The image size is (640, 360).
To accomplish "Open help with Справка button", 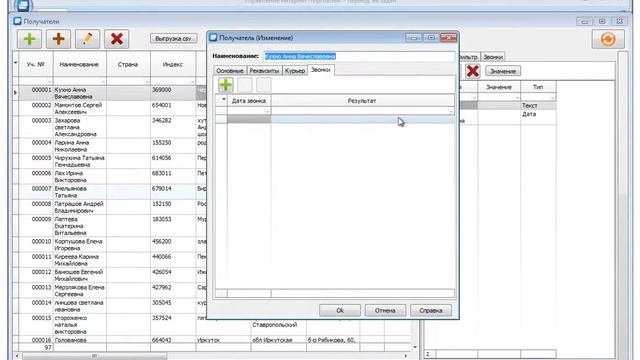I will [431, 310].
